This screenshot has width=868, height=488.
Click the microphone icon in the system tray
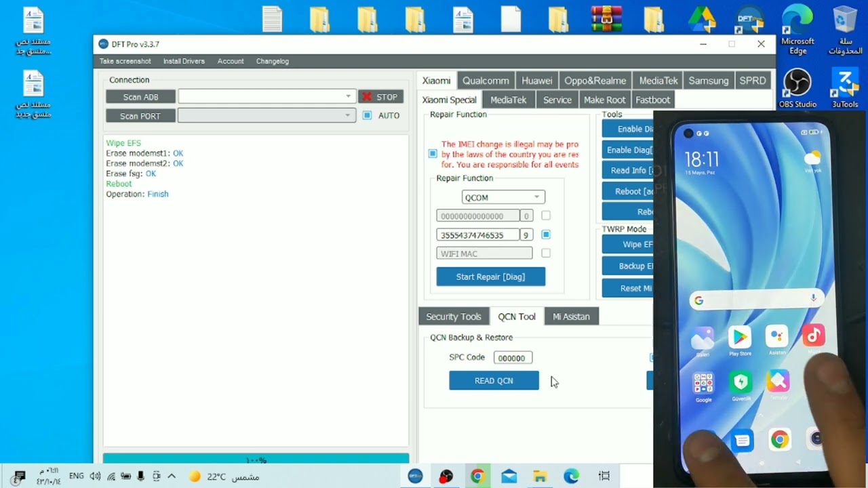coord(141,476)
